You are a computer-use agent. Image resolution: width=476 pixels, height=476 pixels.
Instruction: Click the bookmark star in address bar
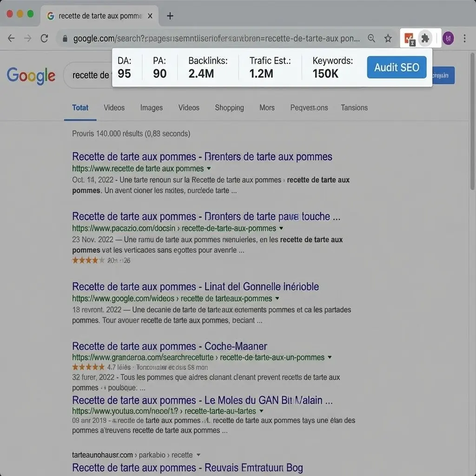(x=388, y=38)
